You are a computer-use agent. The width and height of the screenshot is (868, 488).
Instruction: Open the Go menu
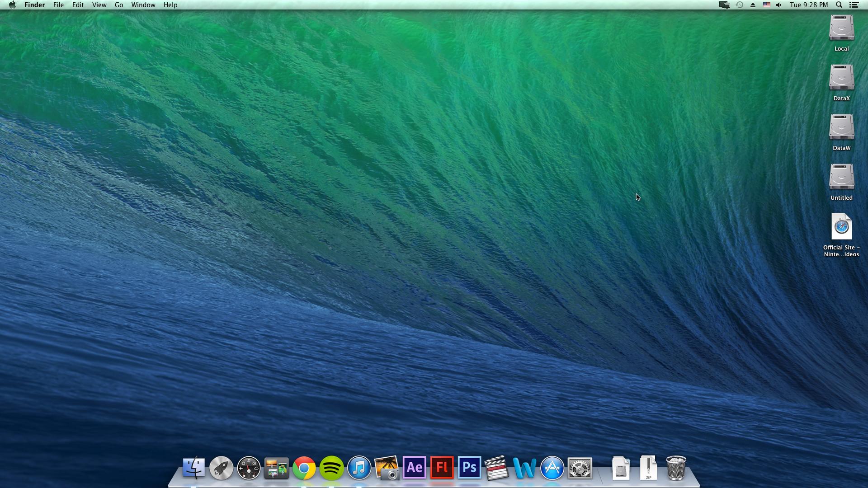tap(119, 5)
